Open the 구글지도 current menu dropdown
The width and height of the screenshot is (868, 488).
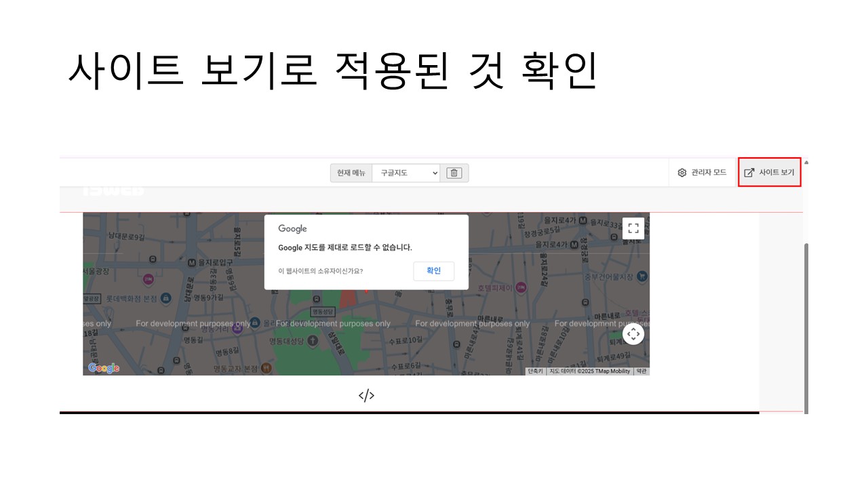pos(406,173)
